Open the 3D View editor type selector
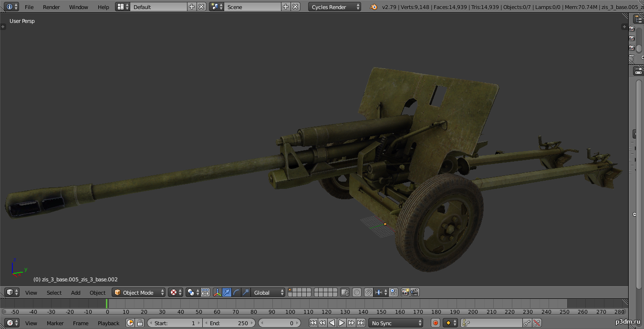The width and height of the screenshot is (644, 329). pyautogui.click(x=11, y=292)
